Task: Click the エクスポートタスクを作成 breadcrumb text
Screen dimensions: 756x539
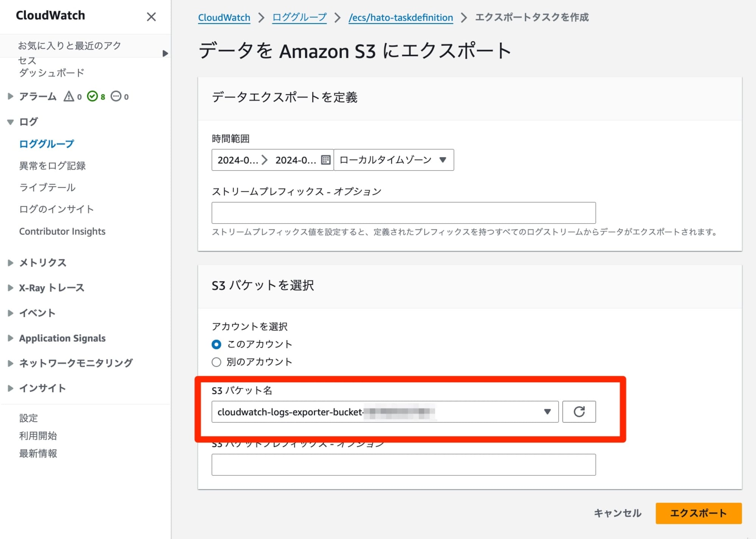Action: pos(532,17)
